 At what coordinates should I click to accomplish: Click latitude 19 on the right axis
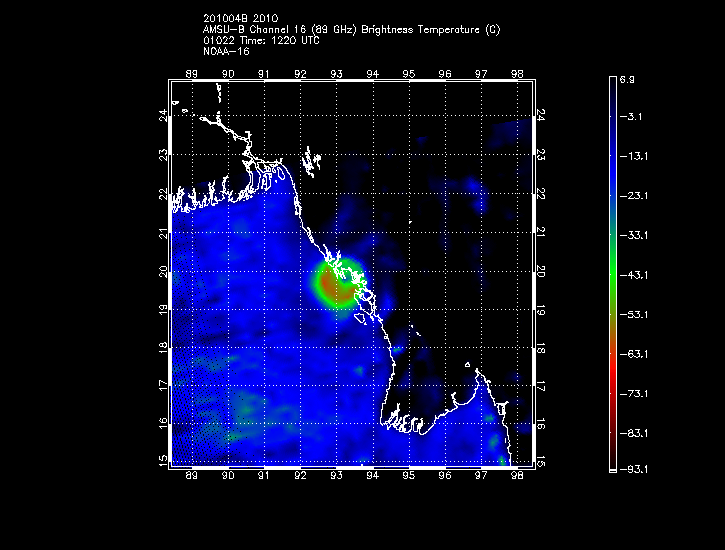click(541, 312)
